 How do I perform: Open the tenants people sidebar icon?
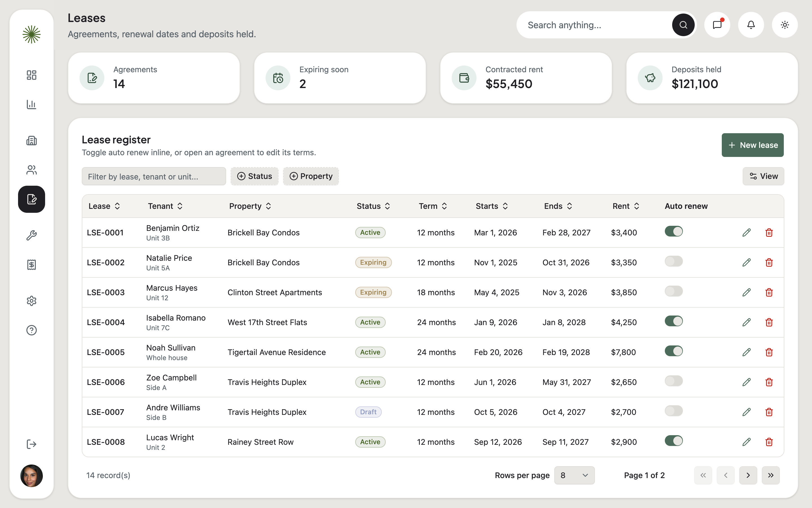click(x=32, y=170)
